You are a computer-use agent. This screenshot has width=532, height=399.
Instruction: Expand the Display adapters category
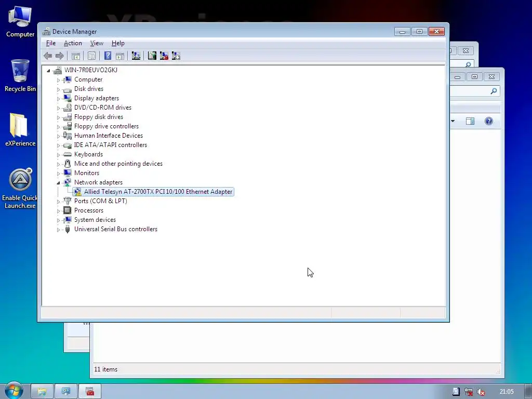[x=58, y=99]
